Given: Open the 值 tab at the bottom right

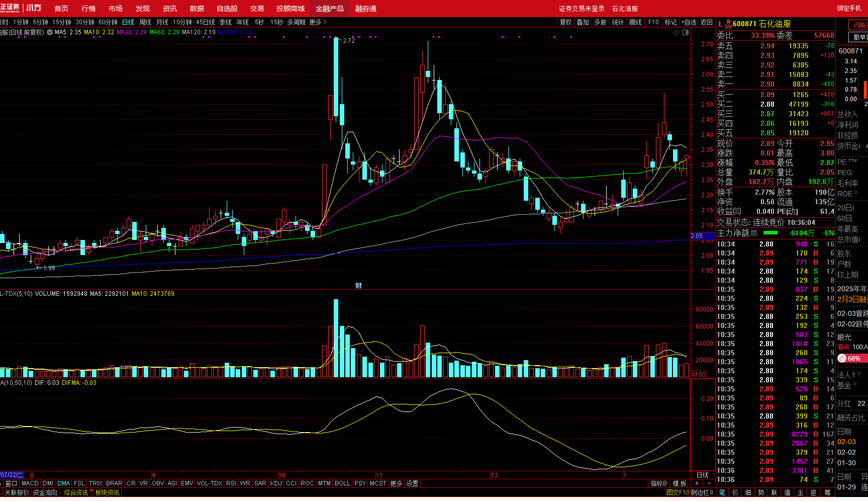Looking at the screenshot, I should [788, 492].
